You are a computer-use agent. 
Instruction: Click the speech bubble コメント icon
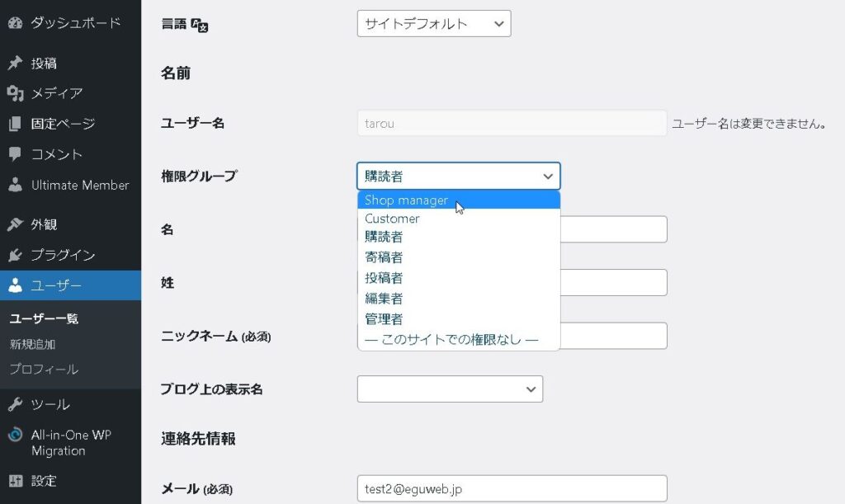pyautogui.click(x=15, y=154)
